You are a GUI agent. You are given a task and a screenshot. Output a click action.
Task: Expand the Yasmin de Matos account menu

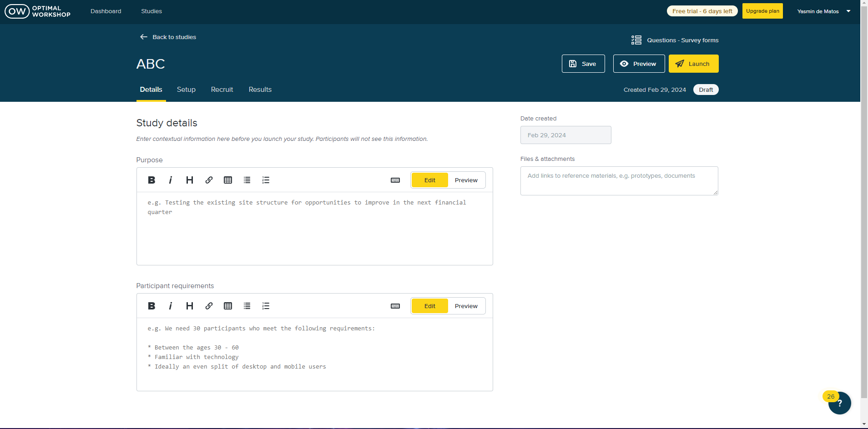tap(824, 11)
